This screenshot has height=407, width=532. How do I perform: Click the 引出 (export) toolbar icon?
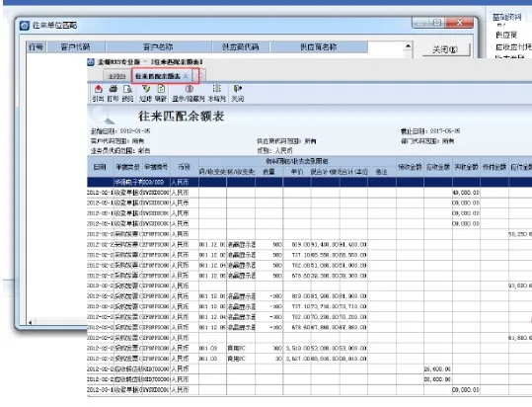click(x=98, y=93)
